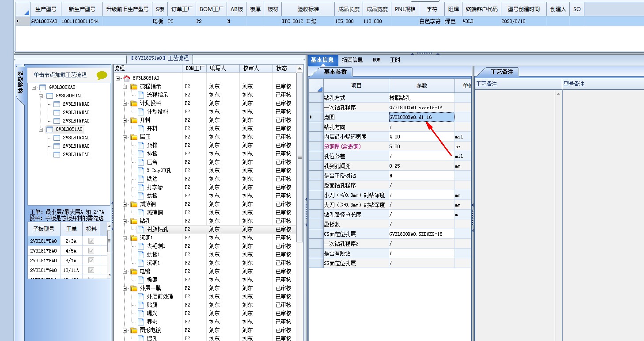The width and height of the screenshot is (644, 341).
Task: Click the document icon of 板镀 step
Action: (141, 280)
